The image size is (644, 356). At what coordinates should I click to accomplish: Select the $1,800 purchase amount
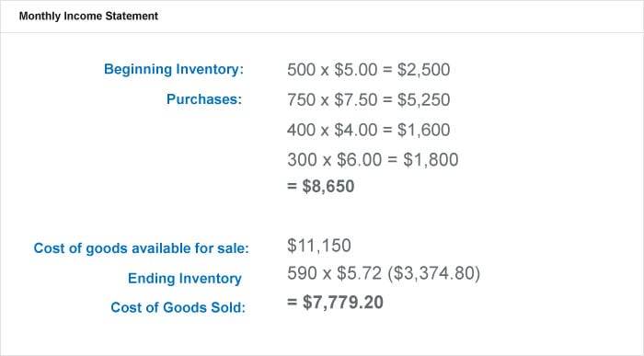coord(431,160)
